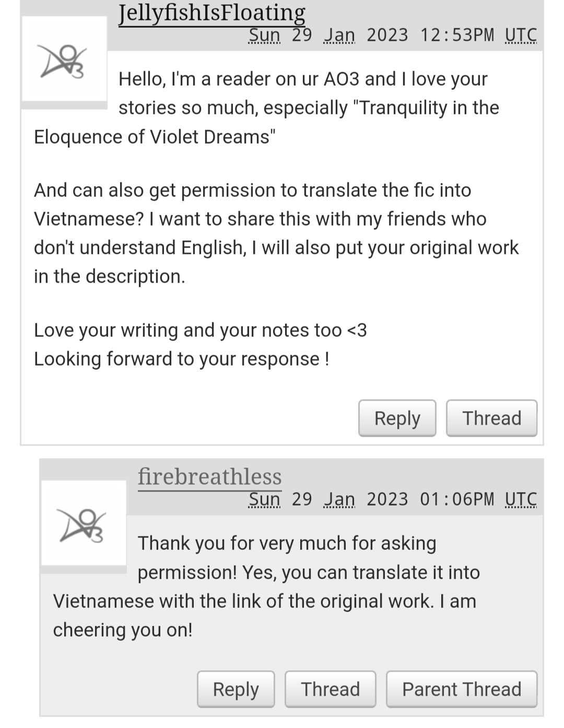Click the "cheering you on!" reply text

pyautogui.click(x=123, y=630)
